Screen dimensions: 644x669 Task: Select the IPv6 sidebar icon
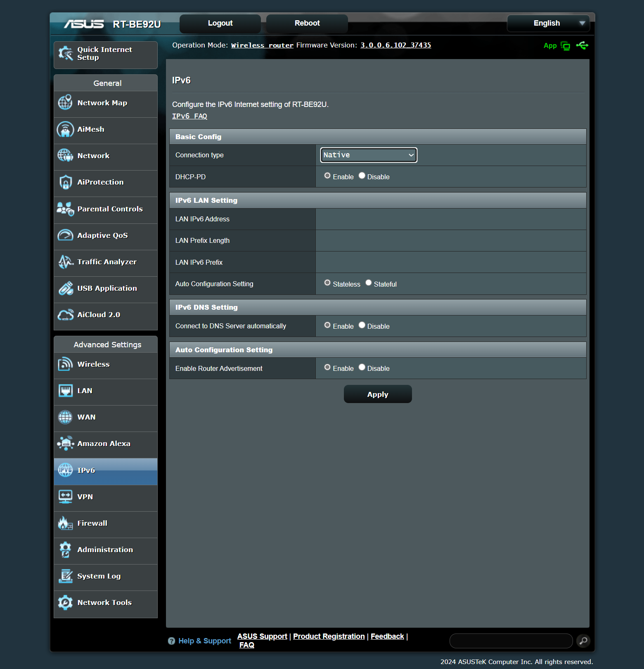click(66, 470)
